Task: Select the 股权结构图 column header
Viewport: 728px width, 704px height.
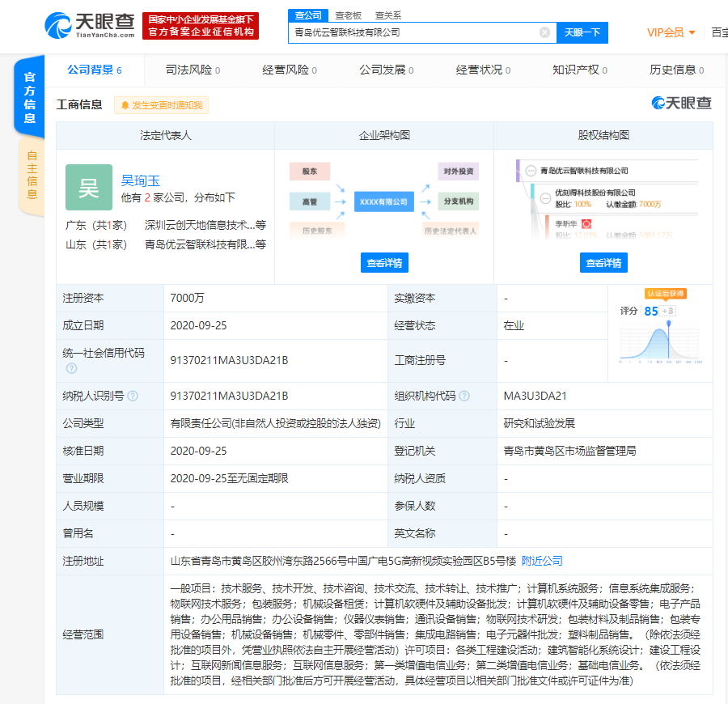Action: coord(603,136)
